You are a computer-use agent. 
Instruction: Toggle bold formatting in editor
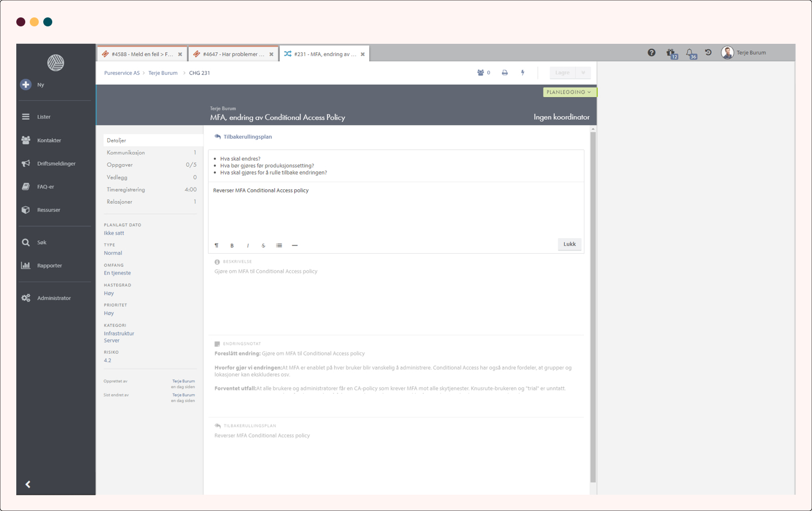pyautogui.click(x=232, y=245)
